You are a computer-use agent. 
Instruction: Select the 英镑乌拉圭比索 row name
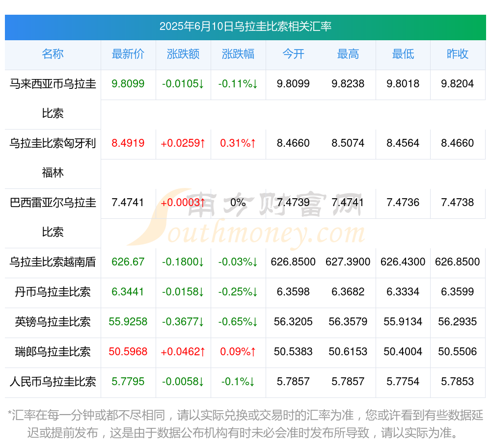point(53,321)
